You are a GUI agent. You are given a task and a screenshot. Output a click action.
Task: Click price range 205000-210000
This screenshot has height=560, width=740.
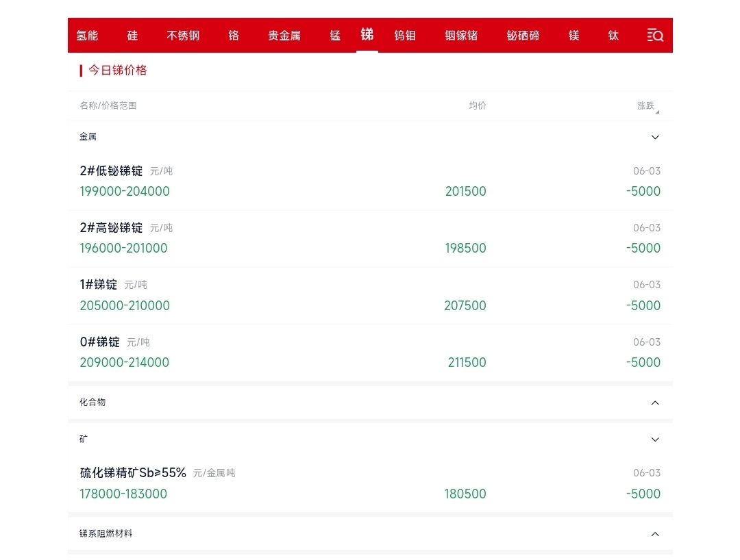coord(125,305)
